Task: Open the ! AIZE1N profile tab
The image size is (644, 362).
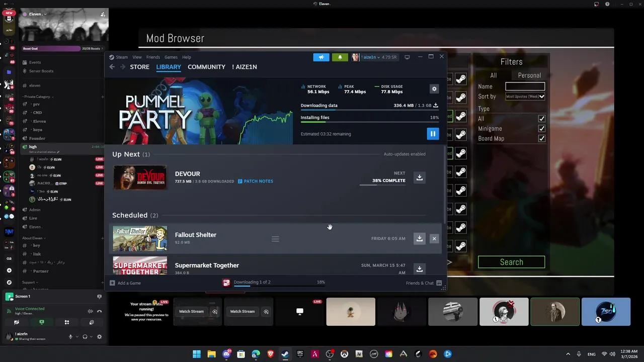Action: [x=245, y=67]
